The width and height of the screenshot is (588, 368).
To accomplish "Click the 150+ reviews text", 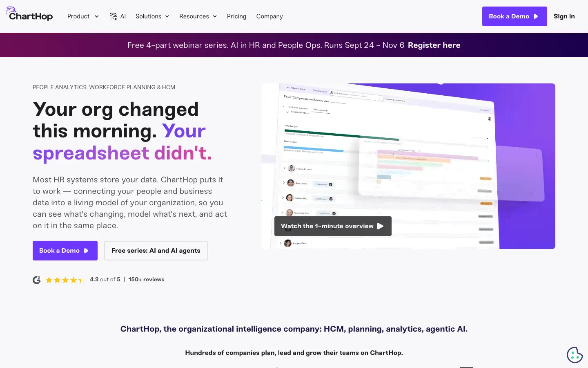I will tap(146, 280).
